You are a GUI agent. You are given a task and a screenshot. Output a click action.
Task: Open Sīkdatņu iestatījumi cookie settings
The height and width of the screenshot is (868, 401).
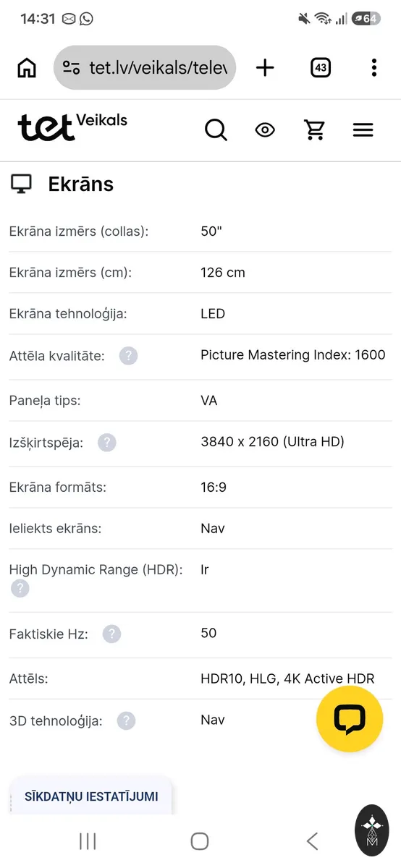click(91, 796)
